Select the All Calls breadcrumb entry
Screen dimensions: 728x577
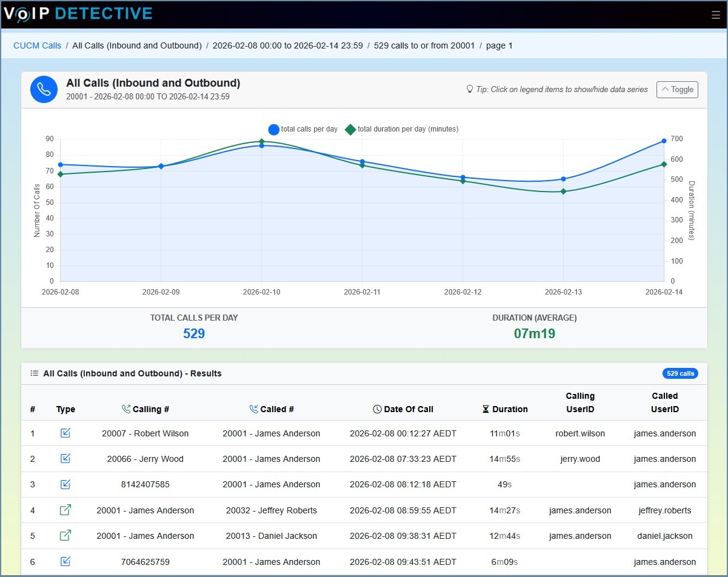[137, 45]
